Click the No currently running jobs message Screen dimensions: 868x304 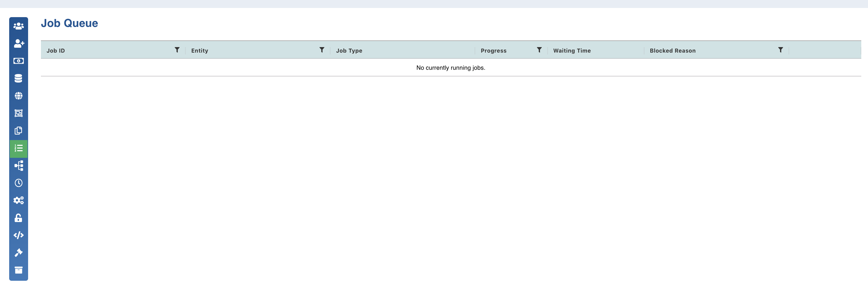[x=451, y=68]
